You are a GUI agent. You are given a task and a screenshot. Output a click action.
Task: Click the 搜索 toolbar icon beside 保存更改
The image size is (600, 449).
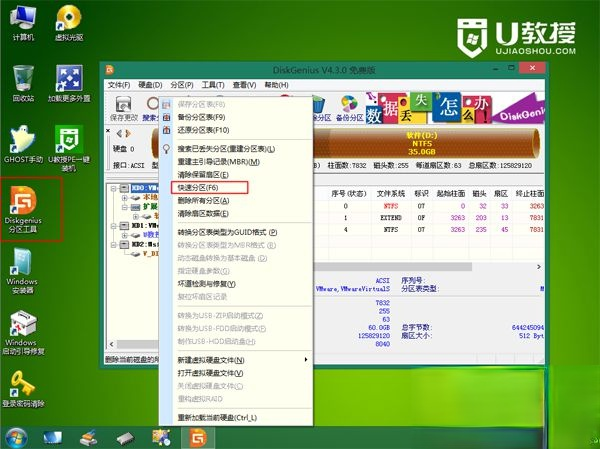click(150, 109)
